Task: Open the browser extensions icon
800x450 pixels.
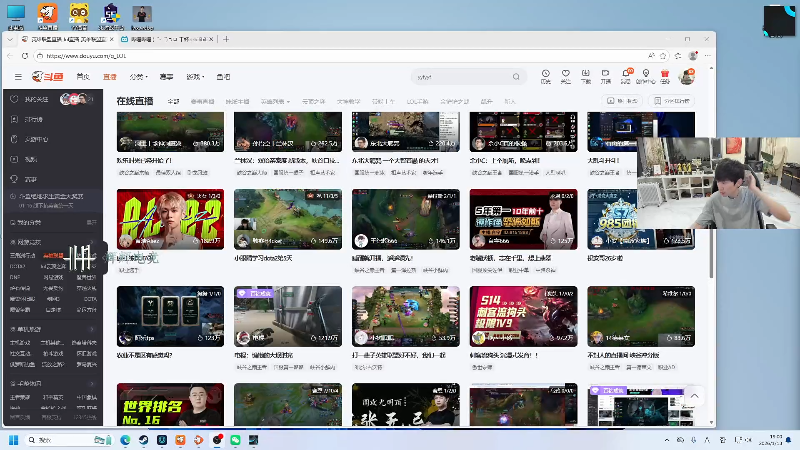Action: 678,56
